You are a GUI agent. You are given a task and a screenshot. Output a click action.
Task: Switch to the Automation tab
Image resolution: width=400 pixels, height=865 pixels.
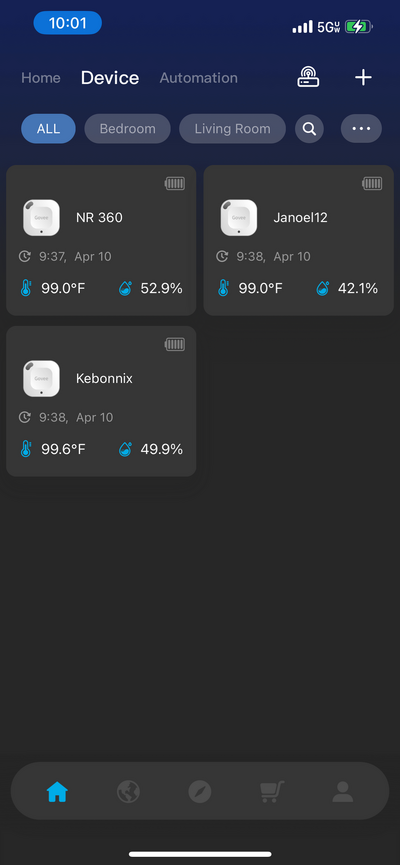pyautogui.click(x=199, y=78)
